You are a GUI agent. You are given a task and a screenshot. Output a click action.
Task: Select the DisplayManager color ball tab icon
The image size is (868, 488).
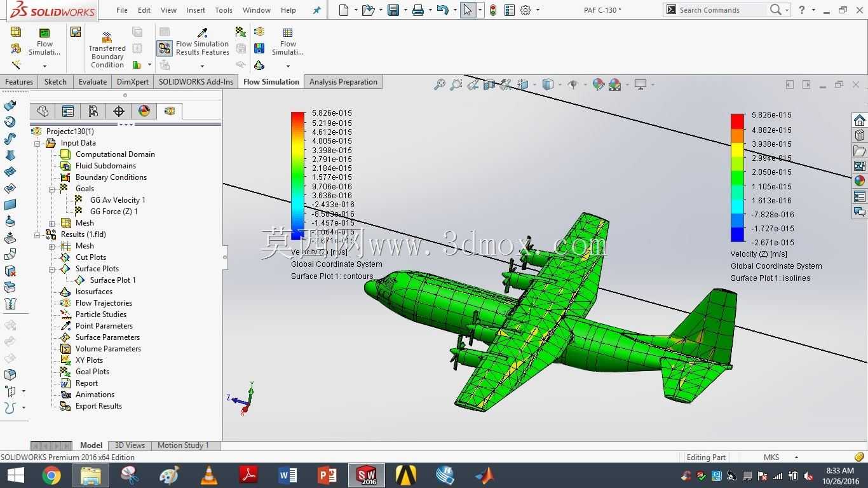(144, 111)
